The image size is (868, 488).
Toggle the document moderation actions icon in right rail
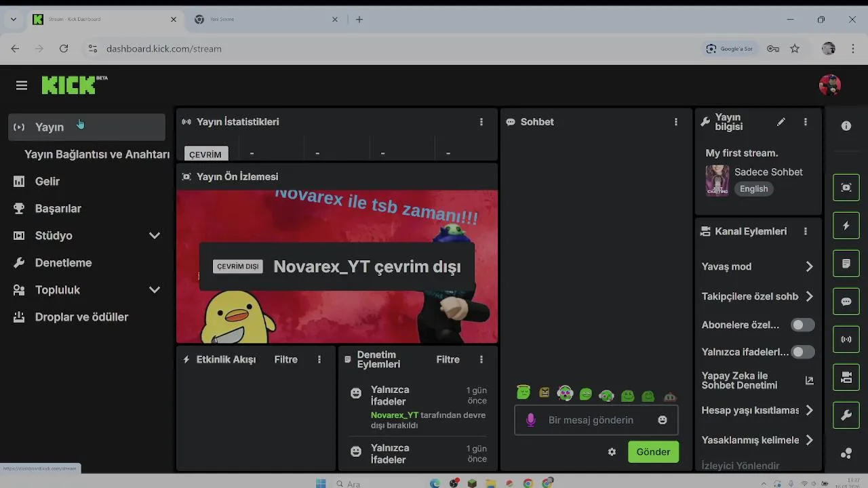click(x=846, y=264)
